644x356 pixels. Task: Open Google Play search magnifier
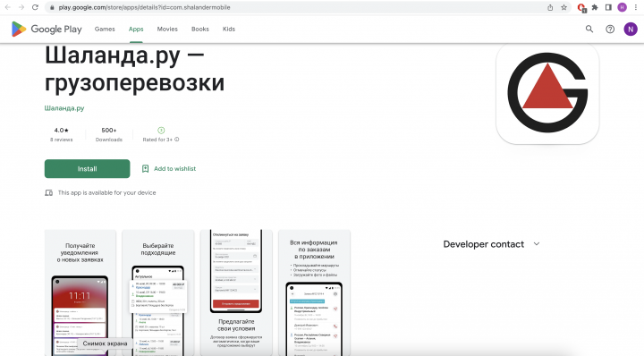[x=589, y=29]
